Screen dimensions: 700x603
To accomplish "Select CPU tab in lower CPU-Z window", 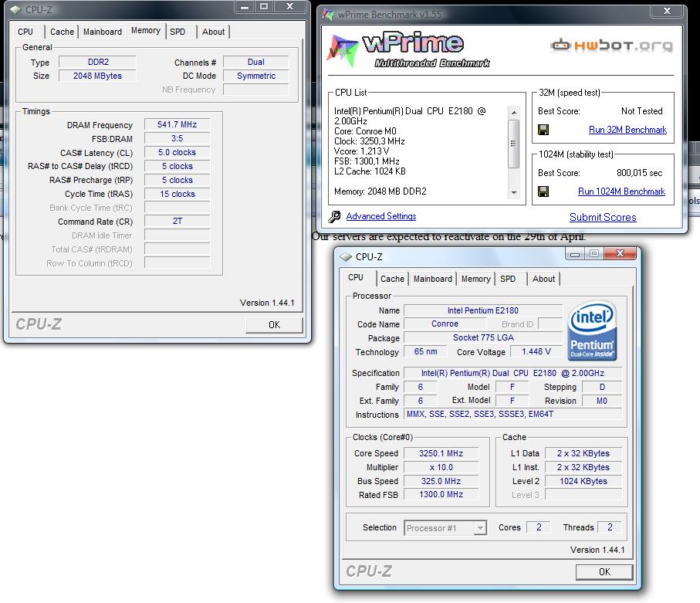I will [356, 277].
